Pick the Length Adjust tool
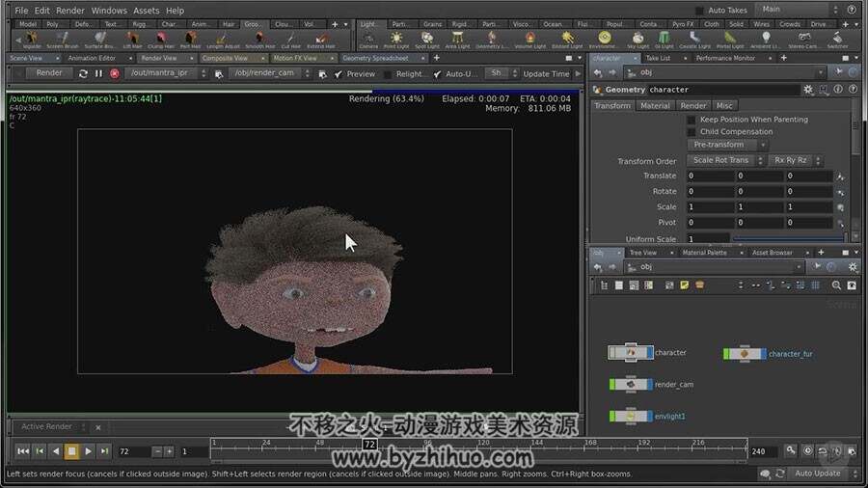The height and width of the screenshot is (488, 868). point(223,40)
